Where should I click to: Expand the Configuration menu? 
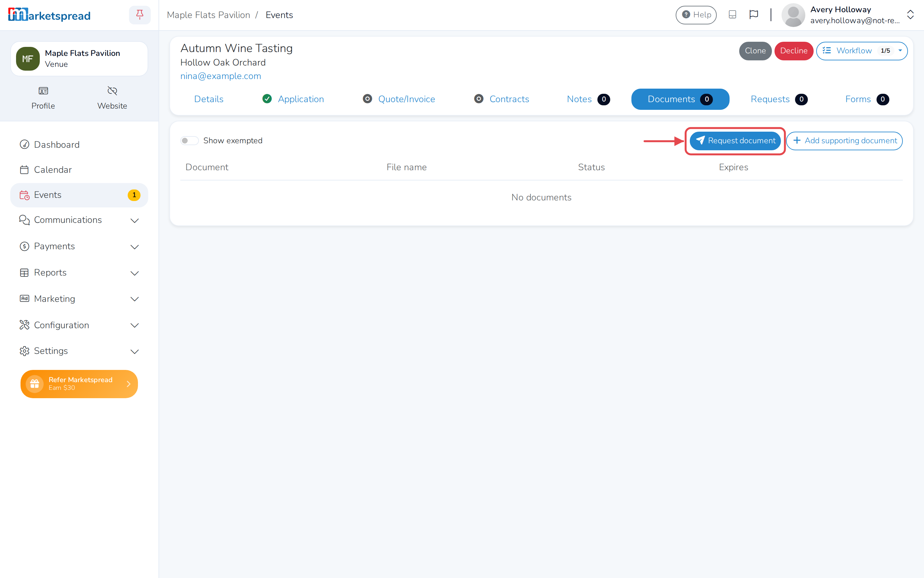[x=79, y=325]
